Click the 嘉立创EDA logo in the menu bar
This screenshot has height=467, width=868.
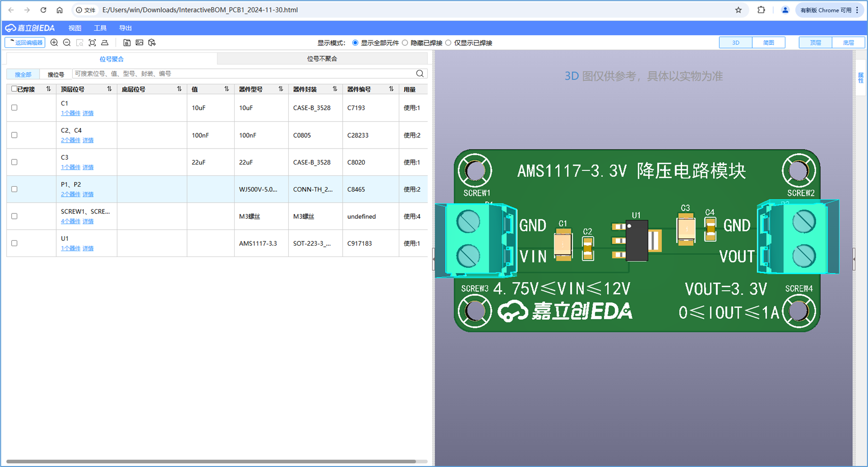point(30,28)
